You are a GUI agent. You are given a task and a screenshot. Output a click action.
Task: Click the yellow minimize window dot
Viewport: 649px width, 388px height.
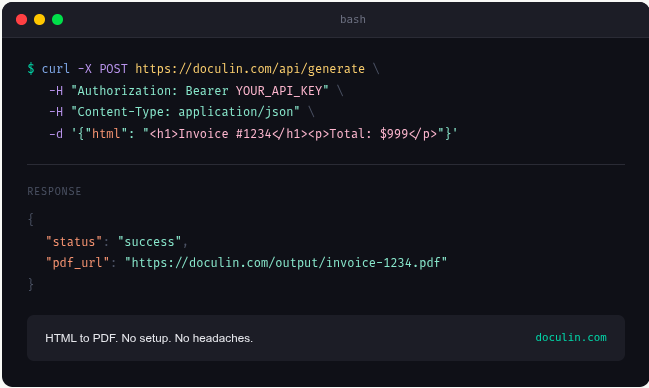(x=39, y=19)
